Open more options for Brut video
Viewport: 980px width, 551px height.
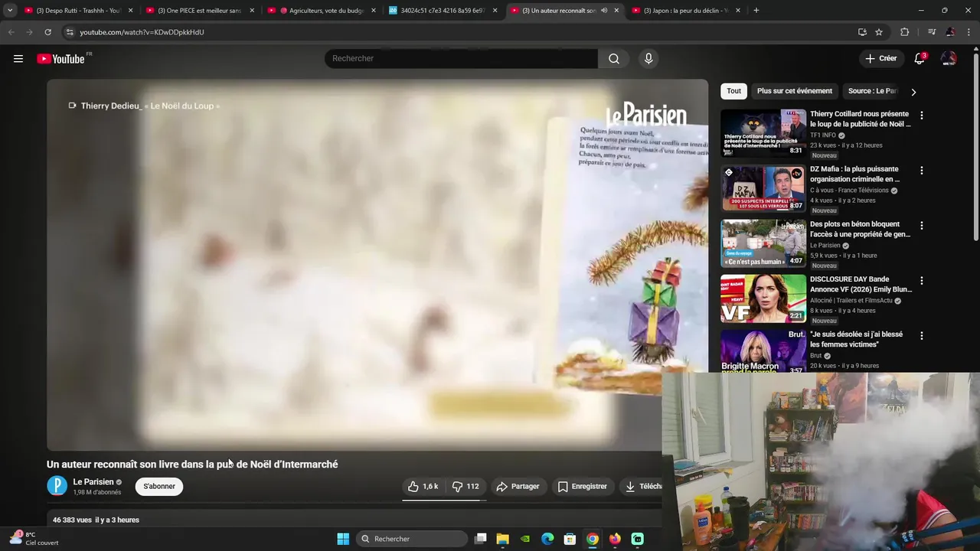click(921, 336)
